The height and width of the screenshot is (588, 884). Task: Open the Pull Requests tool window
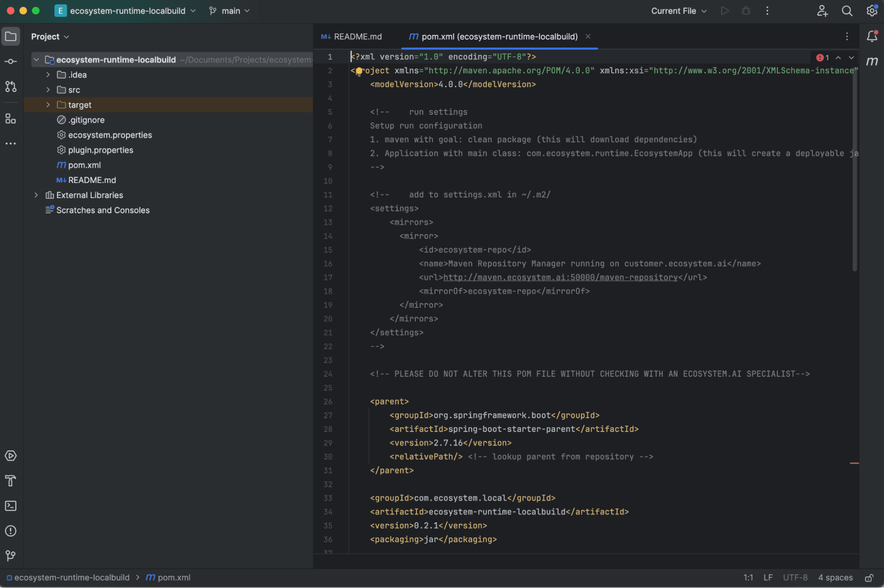(11, 87)
